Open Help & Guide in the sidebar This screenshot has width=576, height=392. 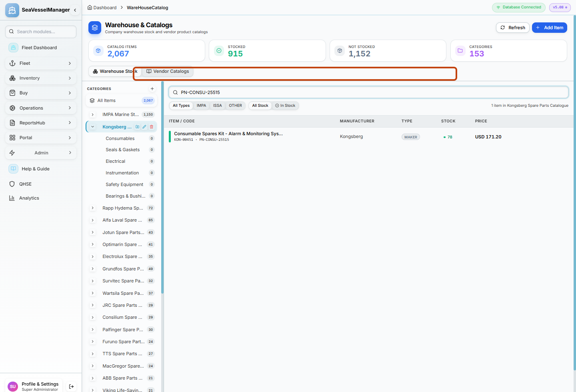point(41,169)
